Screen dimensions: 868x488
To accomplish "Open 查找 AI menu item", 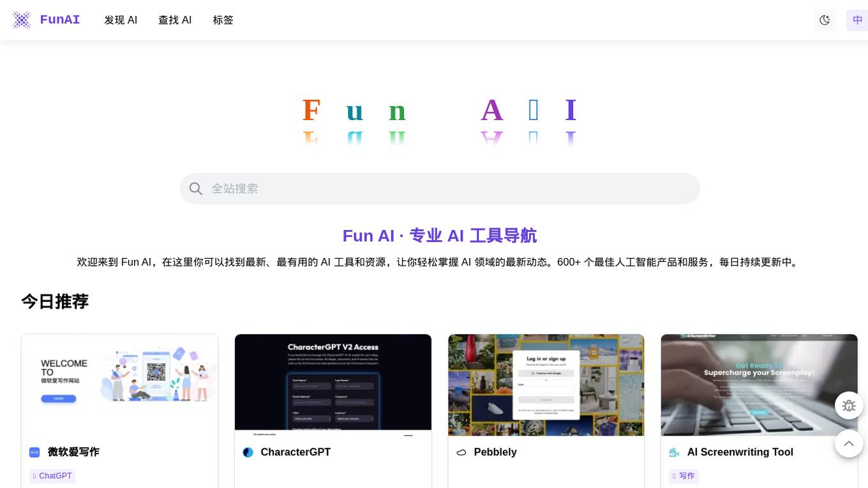I will click(x=175, y=20).
